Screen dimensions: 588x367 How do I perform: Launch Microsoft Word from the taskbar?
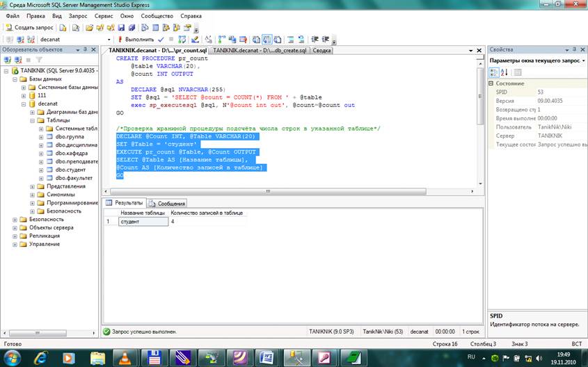pos(267,357)
